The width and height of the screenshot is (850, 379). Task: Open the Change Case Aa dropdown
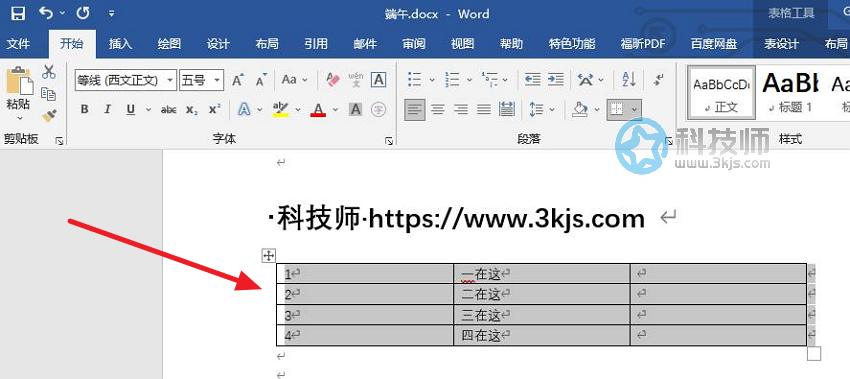(x=294, y=80)
